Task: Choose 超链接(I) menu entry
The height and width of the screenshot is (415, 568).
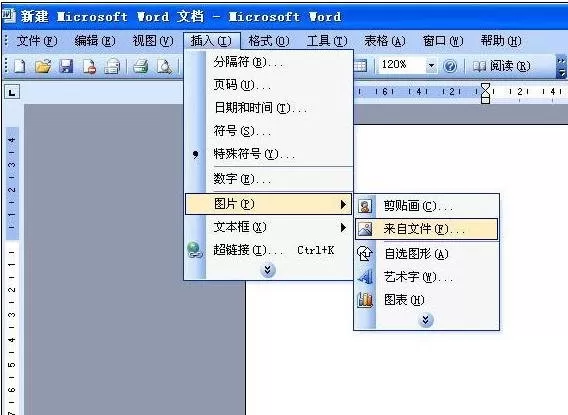Action: click(268, 250)
